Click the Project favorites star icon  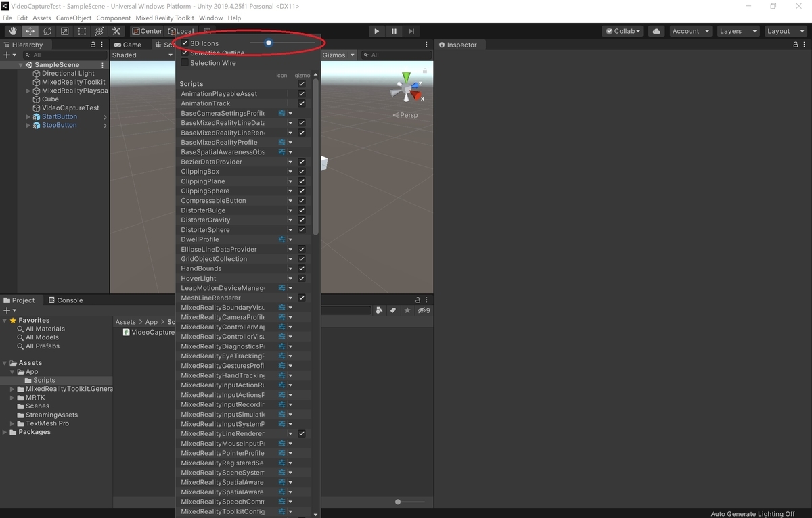(x=407, y=310)
